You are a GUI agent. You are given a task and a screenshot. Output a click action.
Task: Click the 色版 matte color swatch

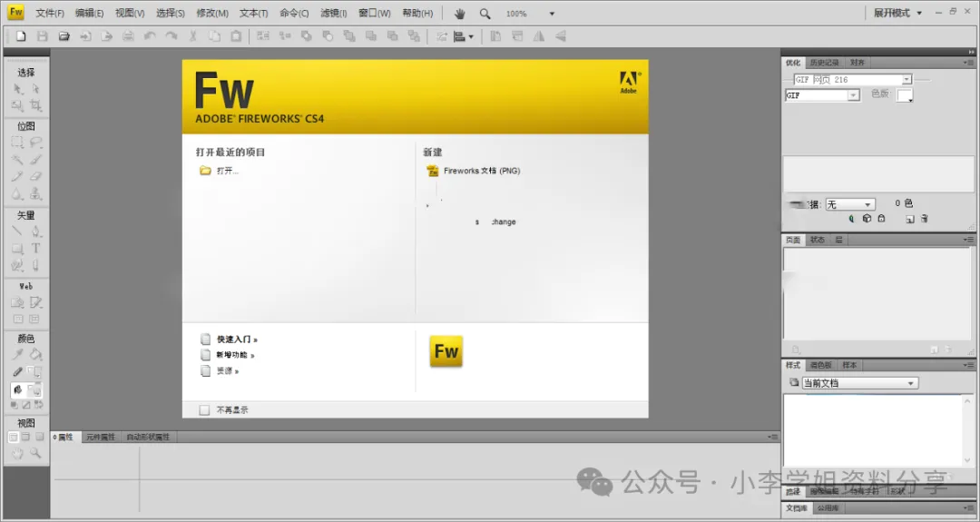pyautogui.click(x=905, y=95)
